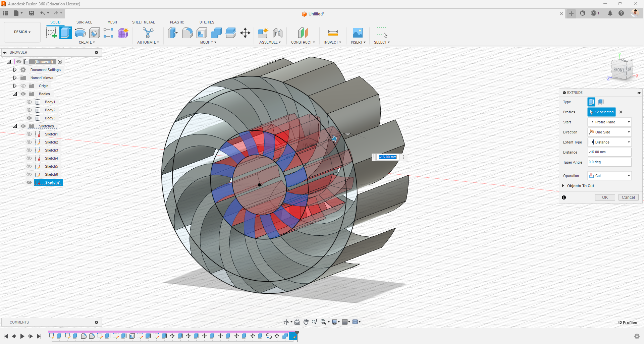Pick the Fillet tool
644x344 pixels.
click(x=187, y=33)
